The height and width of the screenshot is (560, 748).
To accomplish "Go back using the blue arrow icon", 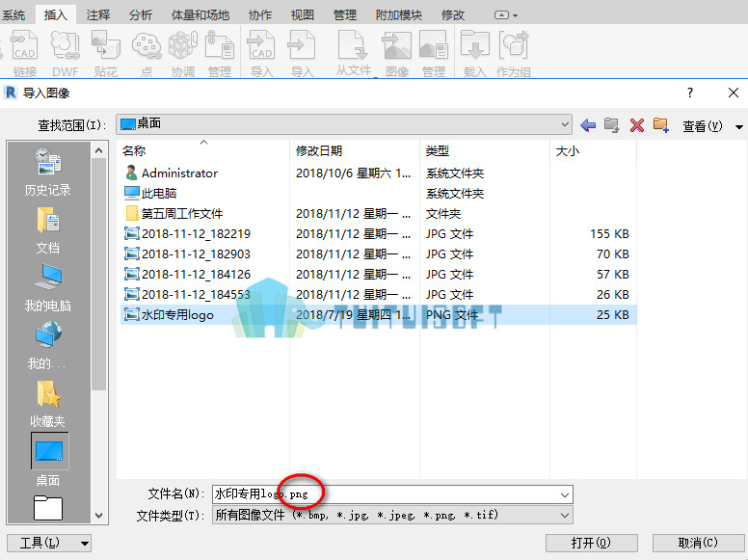I will pos(588,125).
